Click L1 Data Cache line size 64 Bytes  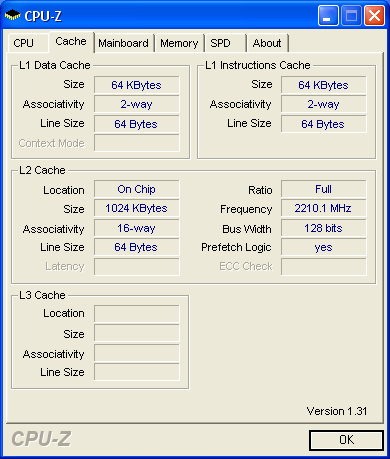click(137, 124)
